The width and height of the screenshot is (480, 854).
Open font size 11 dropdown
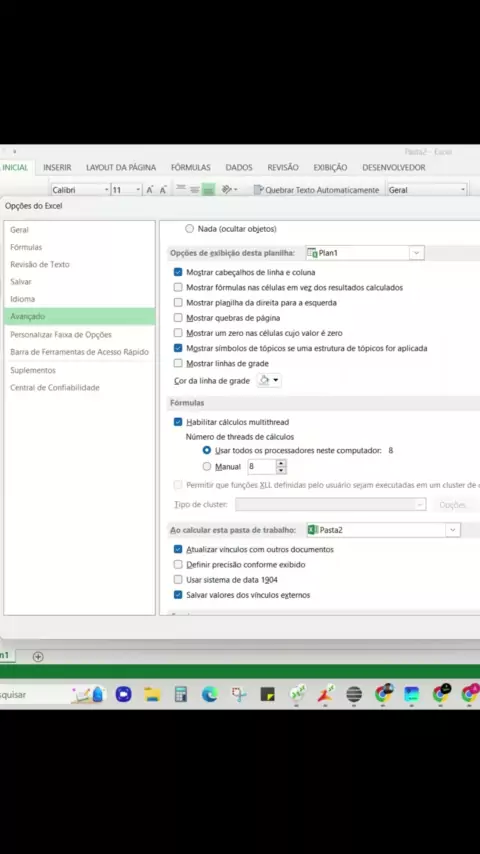(x=138, y=190)
